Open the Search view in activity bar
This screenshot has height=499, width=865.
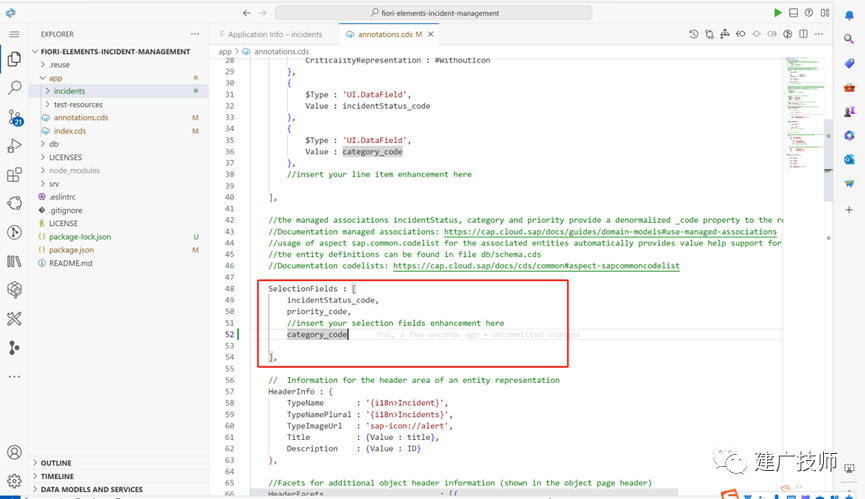[x=14, y=87]
